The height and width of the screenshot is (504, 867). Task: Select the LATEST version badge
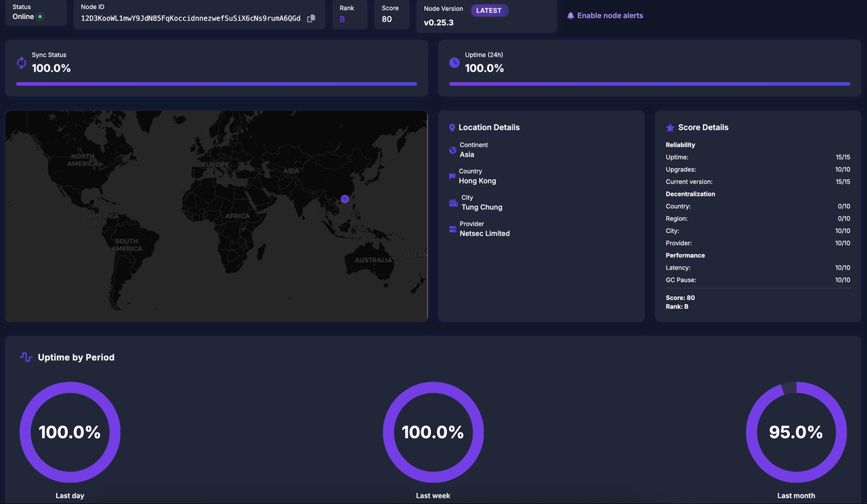point(489,10)
